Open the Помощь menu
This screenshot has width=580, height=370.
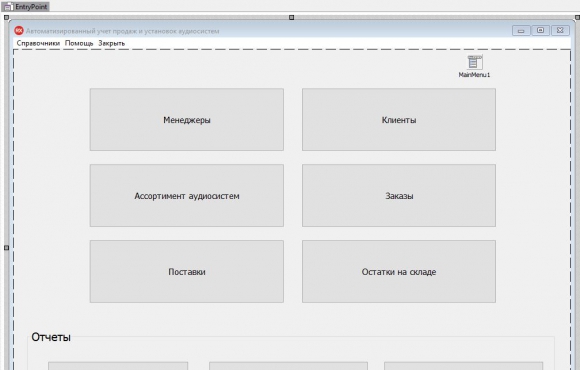[x=79, y=43]
